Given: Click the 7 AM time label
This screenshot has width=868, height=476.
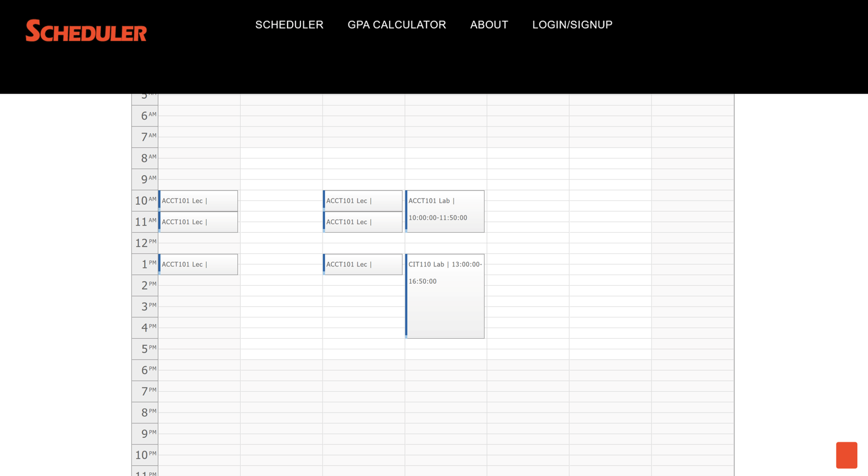Looking at the screenshot, I should [145, 137].
